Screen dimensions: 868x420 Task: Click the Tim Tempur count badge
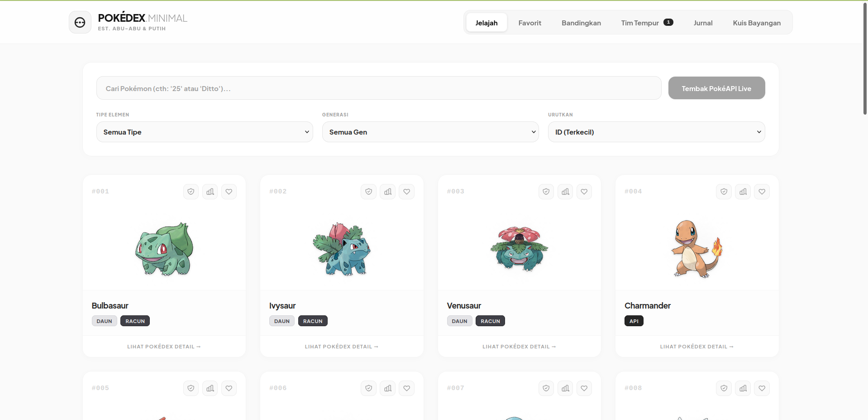[x=668, y=22]
